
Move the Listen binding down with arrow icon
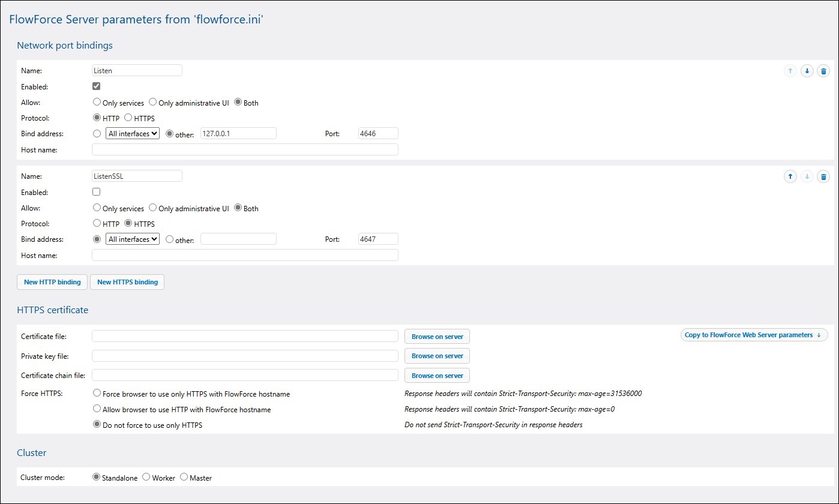coord(807,71)
